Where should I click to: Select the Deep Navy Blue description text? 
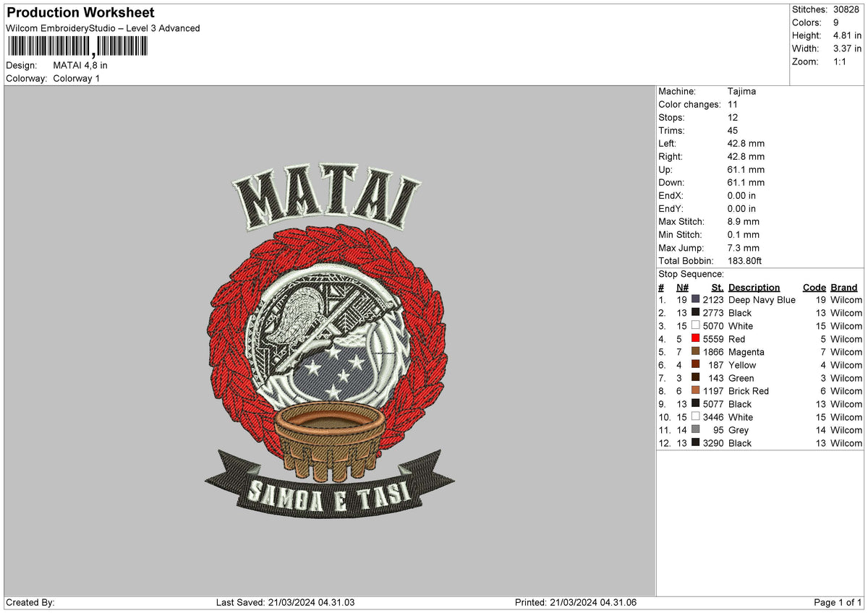(x=762, y=300)
